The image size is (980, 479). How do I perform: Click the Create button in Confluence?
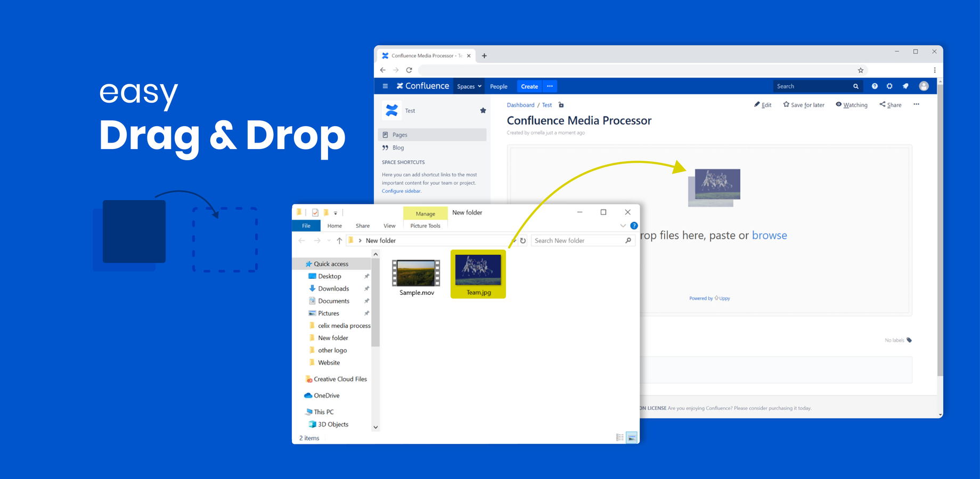pos(529,86)
